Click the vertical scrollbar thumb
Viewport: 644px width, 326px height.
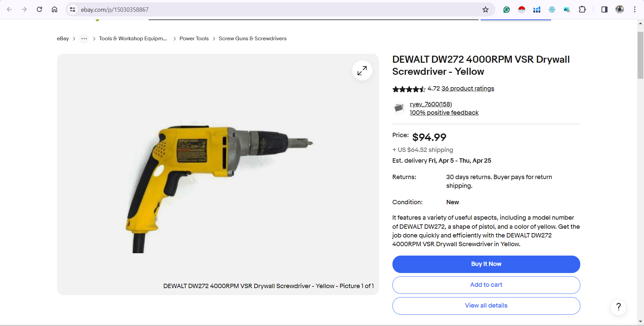(640, 55)
